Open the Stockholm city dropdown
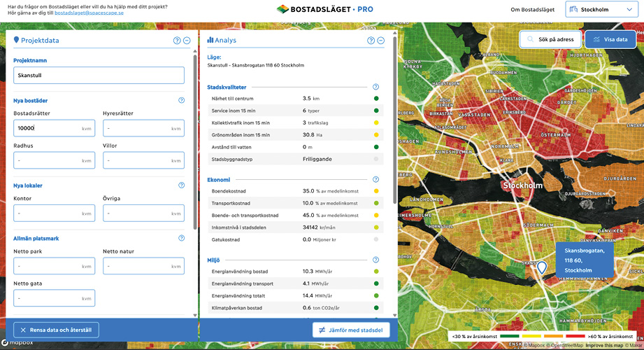644x350 pixels. coord(599,10)
